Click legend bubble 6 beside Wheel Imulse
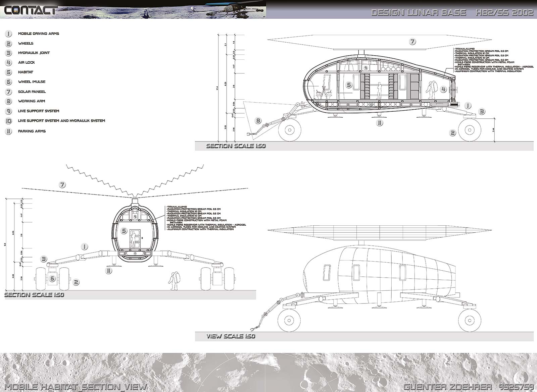537x392 pixels. (x=8, y=82)
